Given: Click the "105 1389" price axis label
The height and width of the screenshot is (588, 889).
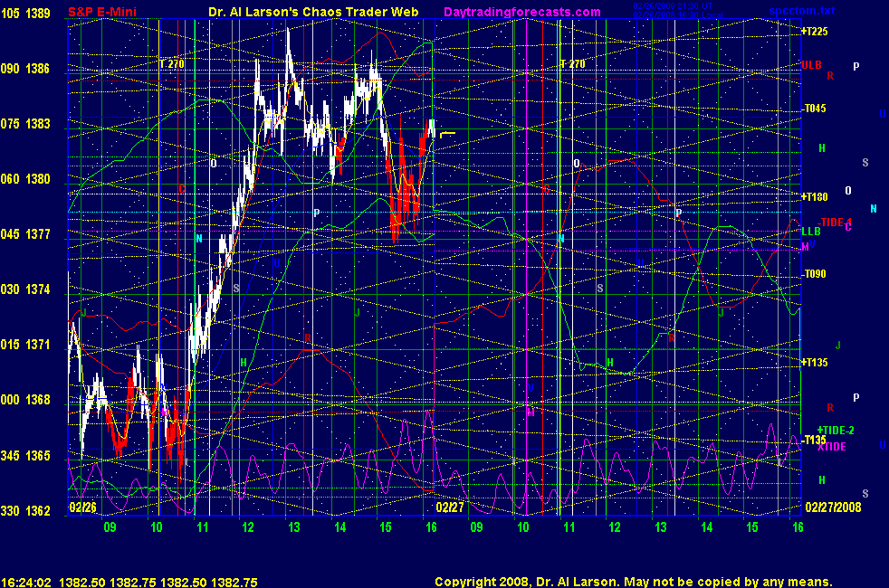Looking at the screenshot, I should click(x=25, y=13).
